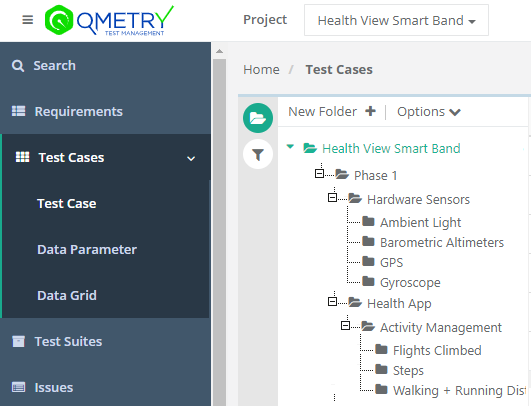
Task: Open the Options dropdown
Action: pos(429,112)
